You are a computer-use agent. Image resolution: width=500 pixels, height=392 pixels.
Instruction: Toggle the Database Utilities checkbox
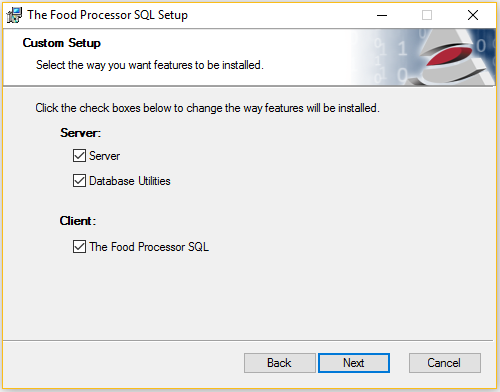click(79, 181)
